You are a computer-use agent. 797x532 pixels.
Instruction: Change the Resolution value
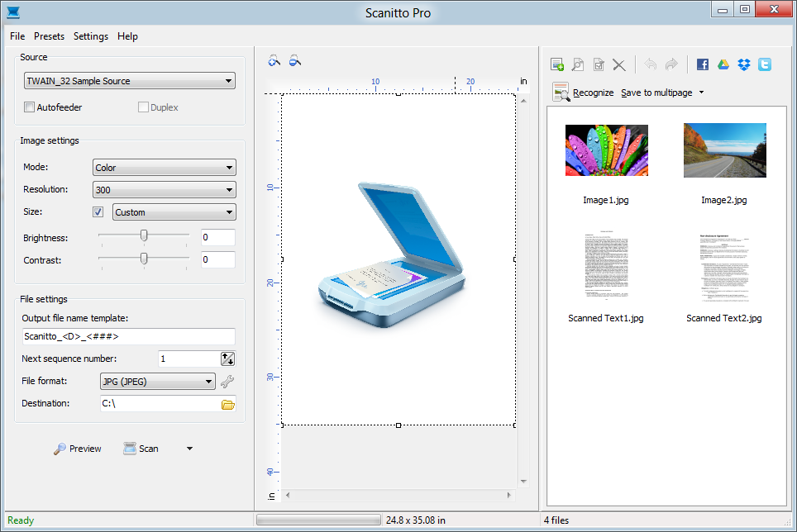pyautogui.click(x=164, y=189)
